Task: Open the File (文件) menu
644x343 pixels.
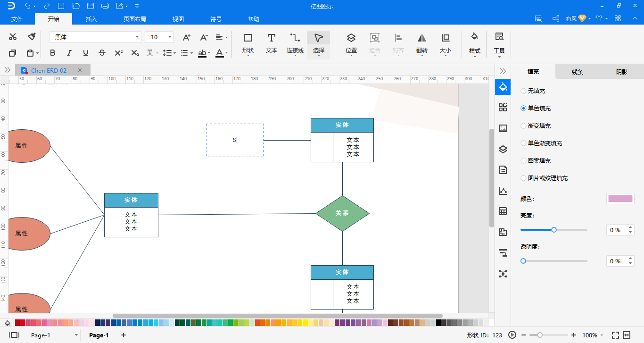Action: tap(17, 19)
